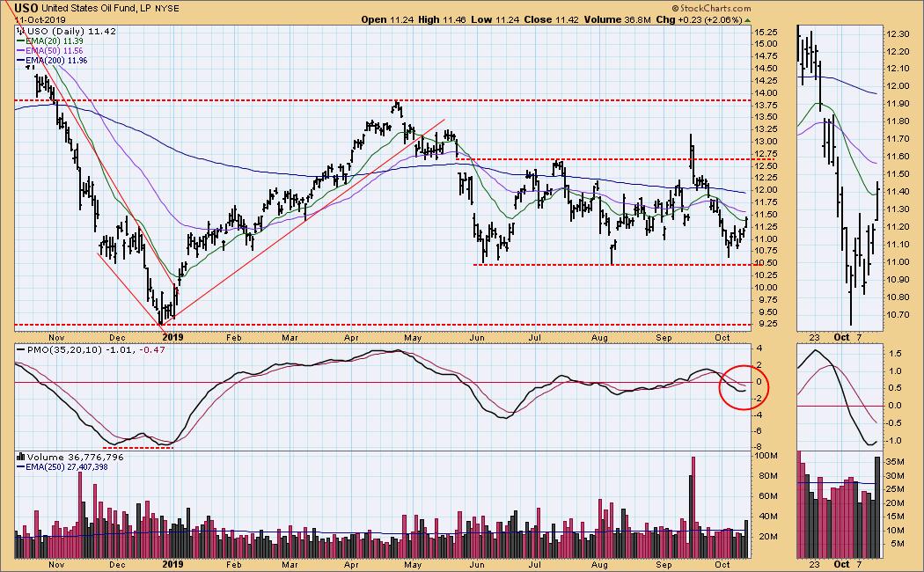
Task: Click the 12.50 label on price axis
Action: click(x=765, y=165)
